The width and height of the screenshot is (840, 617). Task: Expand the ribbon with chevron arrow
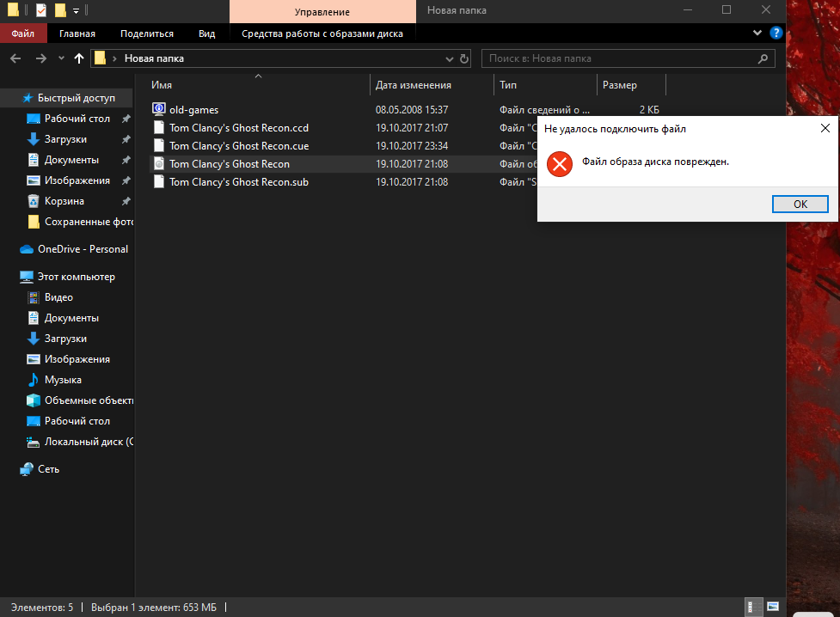pos(757,33)
